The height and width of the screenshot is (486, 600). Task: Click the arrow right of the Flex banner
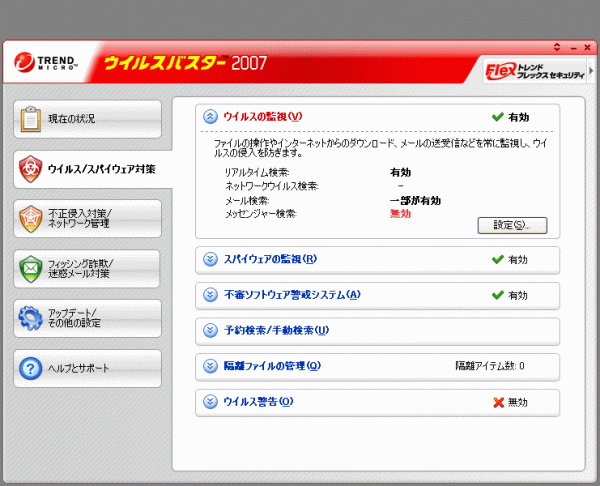click(x=591, y=71)
